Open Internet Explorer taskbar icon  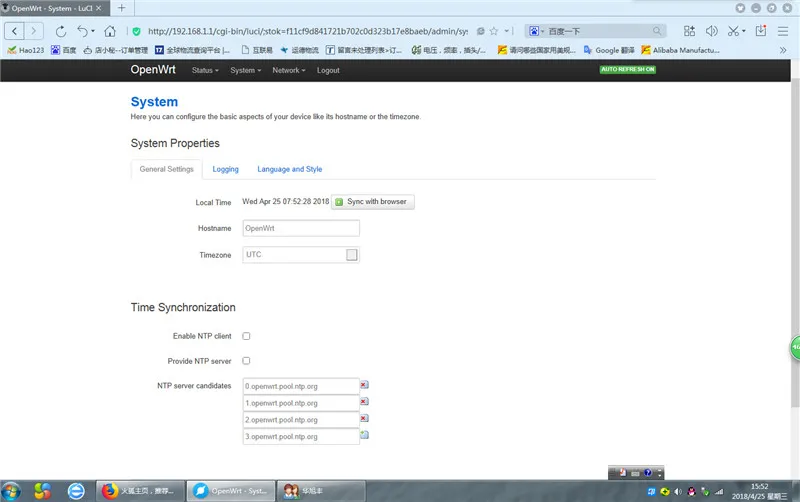pyautogui.click(x=76, y=491)
